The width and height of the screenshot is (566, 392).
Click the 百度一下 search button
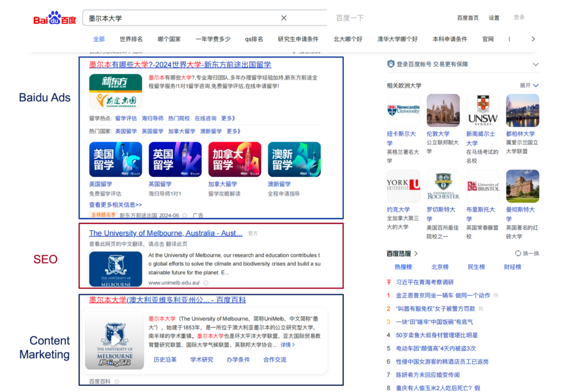point(349,18)
